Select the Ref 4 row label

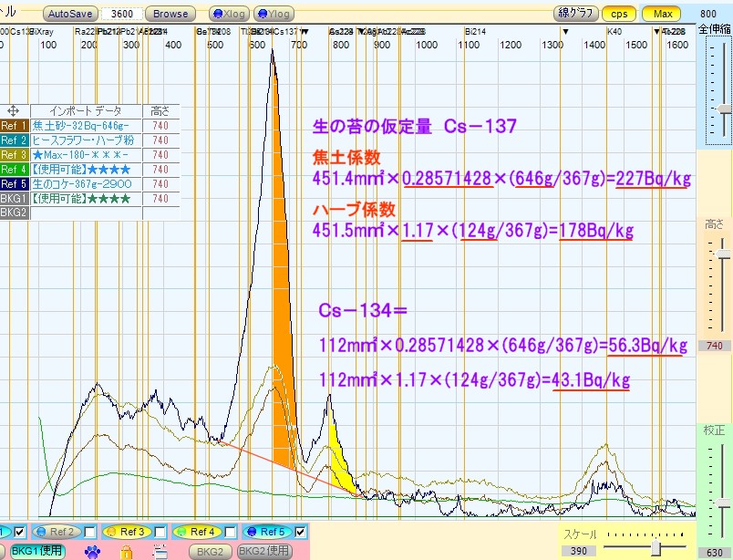pos(14,170)
